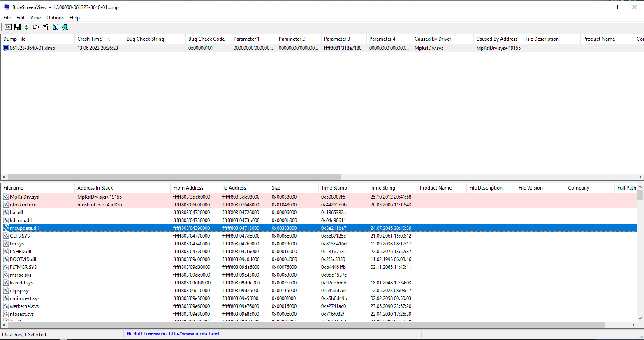Sort drivers by Time Stamp column header
This screenshot has height=340, width=644.
click(343, 188)
